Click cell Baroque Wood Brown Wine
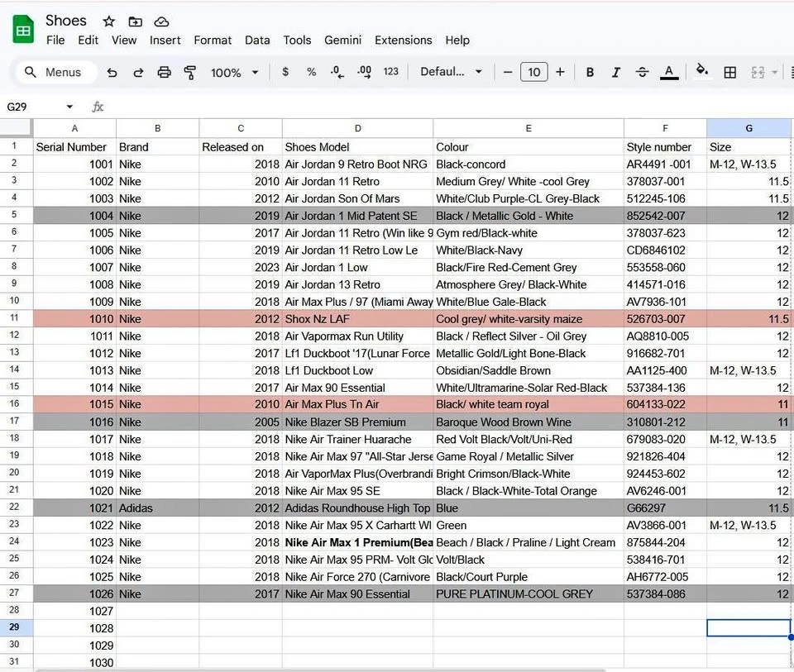The image size is (794, 672). [529, 422]
